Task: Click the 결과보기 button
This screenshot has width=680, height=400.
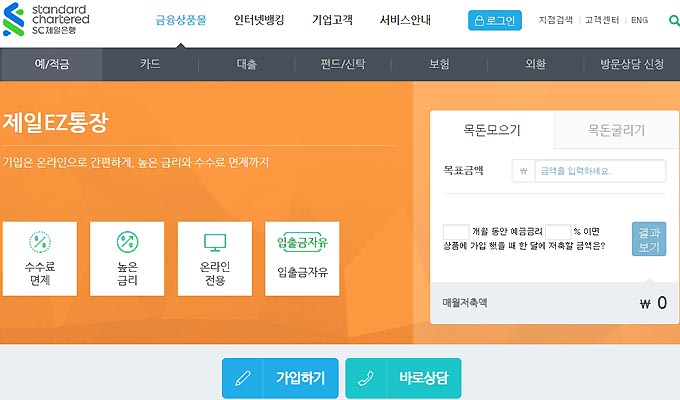Action: (649, 239)
